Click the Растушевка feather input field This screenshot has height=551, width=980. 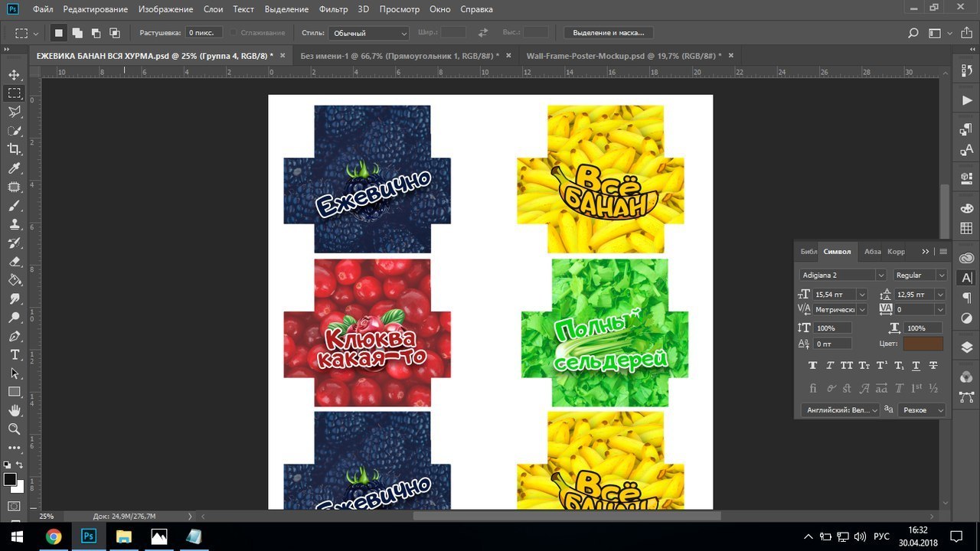click(x=203, y=33)
